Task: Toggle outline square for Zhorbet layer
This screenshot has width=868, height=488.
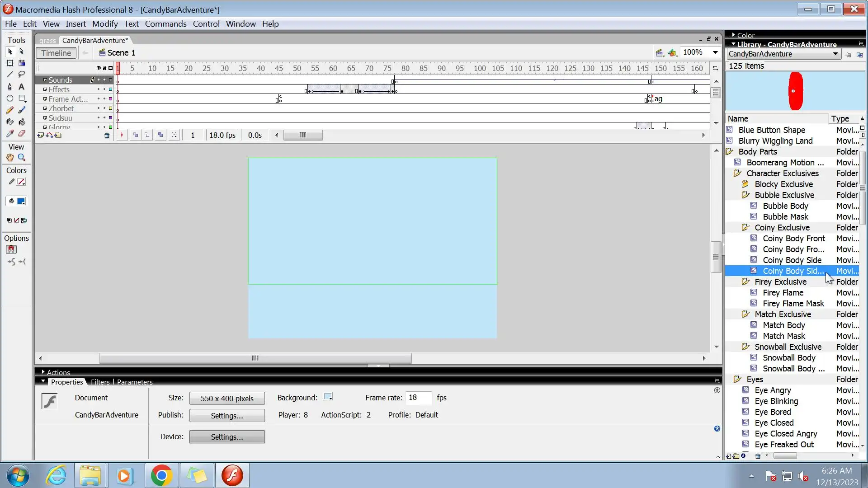Action: 110,108
